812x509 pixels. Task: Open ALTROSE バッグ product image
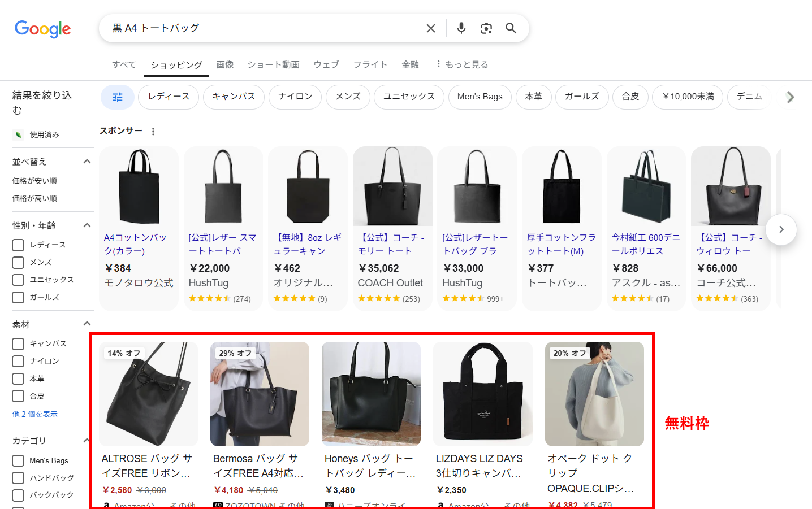click(x=148, y=394)
